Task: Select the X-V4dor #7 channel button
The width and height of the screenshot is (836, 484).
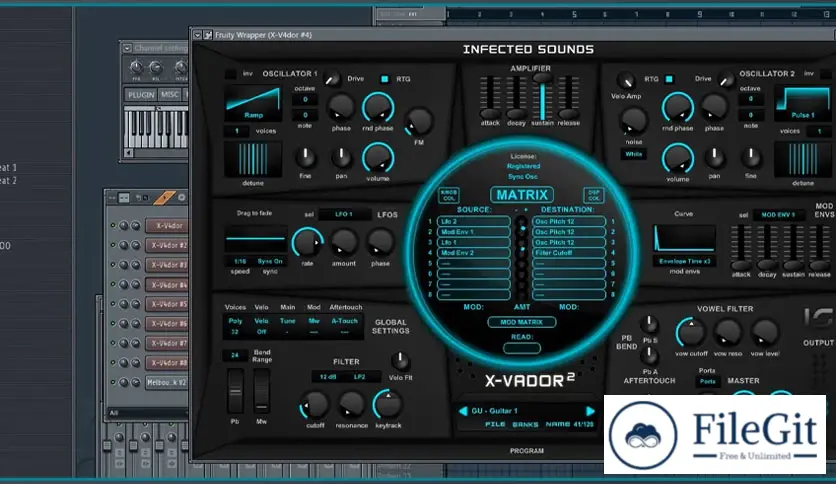Action: coord(167,343)
